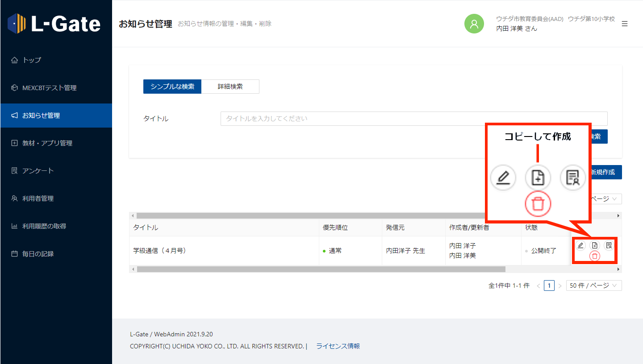Screen dimensions: 643x364
Task: Switch to 詳細検索 tab
Action: pyautogui.click(x=230, y=87)
